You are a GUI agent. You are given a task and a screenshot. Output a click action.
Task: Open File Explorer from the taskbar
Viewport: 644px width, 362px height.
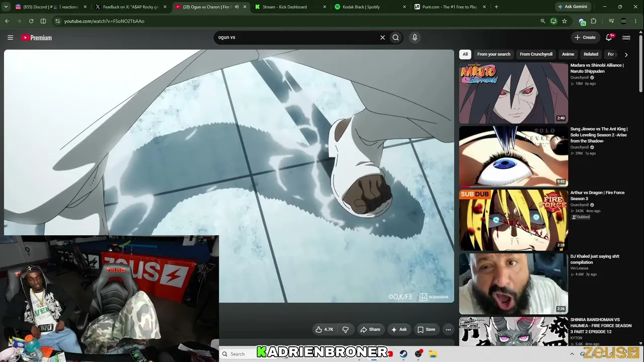click(x=433, y=354)
